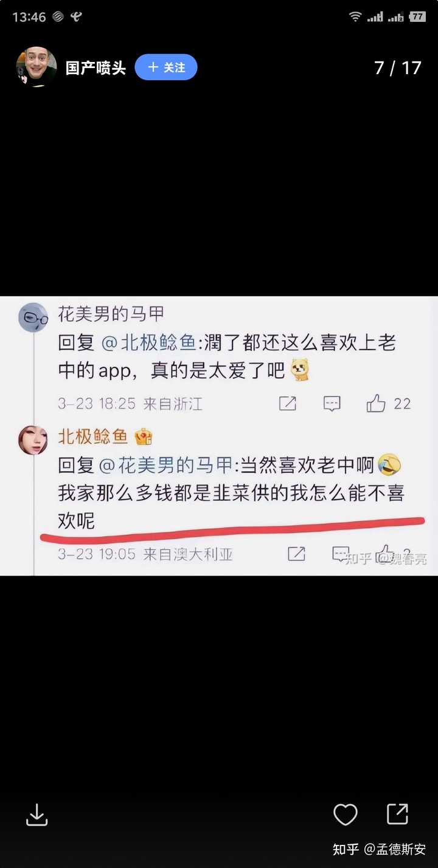Like the first comment with the thumbs-up icon
This screenshot has width=438, height=868.
point(376,402)
